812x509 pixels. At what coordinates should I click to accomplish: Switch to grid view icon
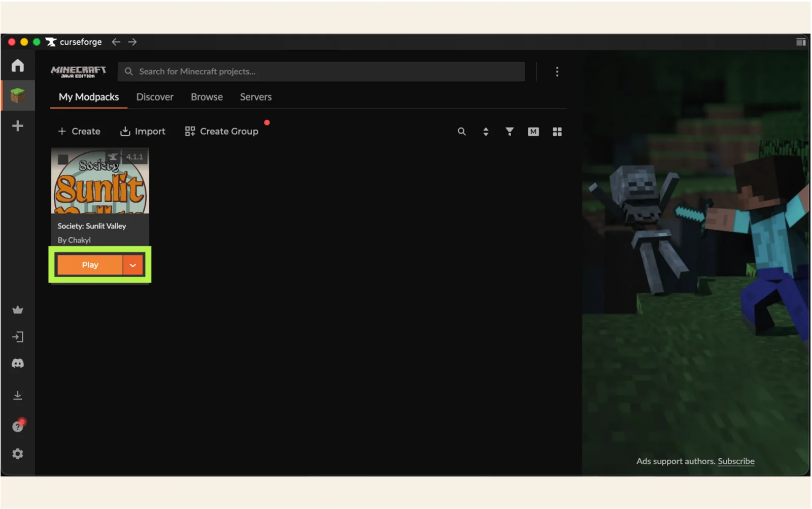click(557, 132)
